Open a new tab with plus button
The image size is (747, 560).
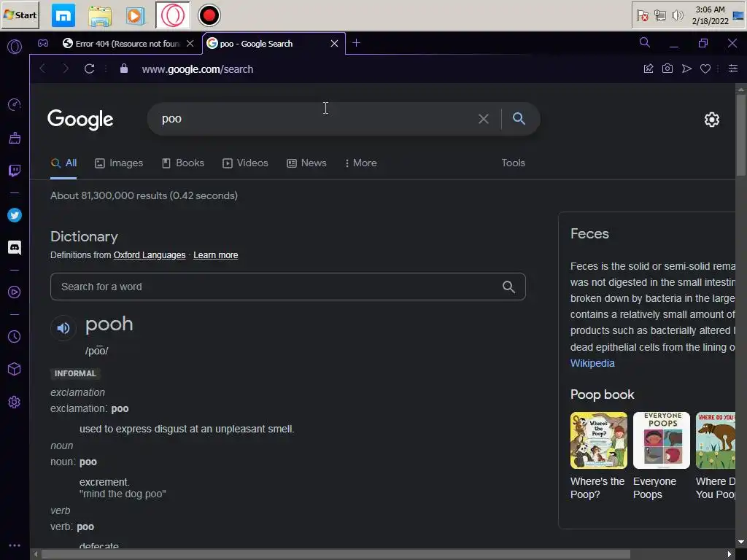tap(356, 43)
